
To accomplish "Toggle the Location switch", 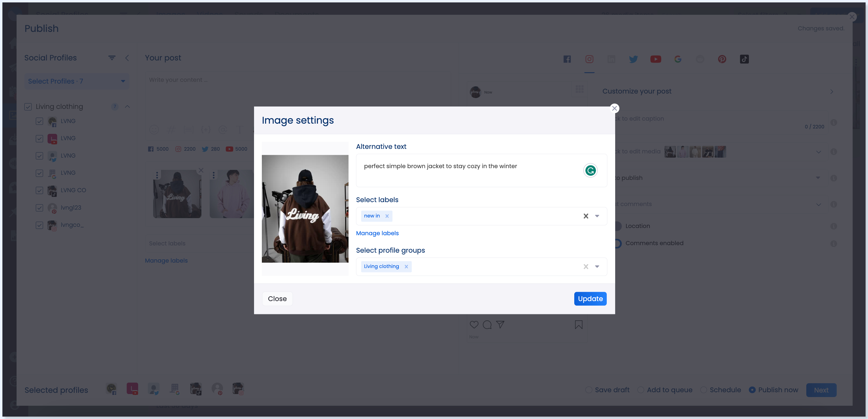I will coord(618,226).
